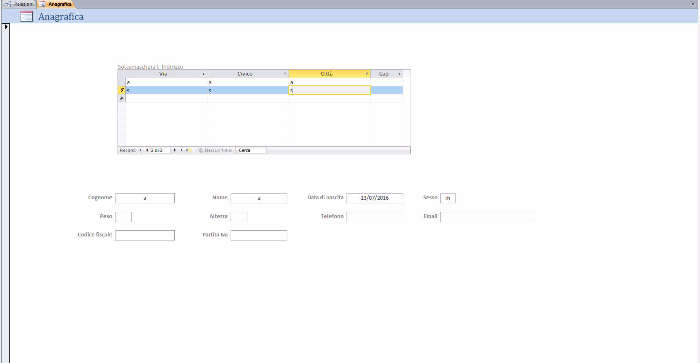Click the new-row asterisk selector in subform
The image size is (700, 363).
(121, 98)
